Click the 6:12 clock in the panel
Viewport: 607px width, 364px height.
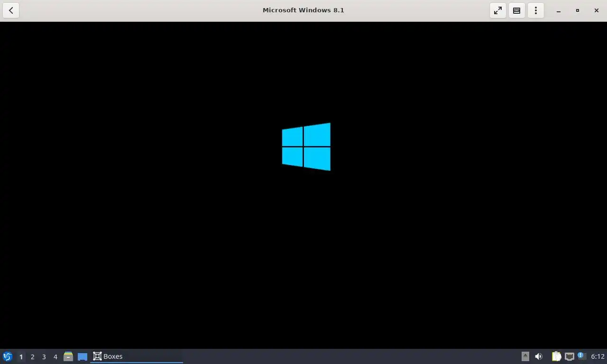[598, 356]
